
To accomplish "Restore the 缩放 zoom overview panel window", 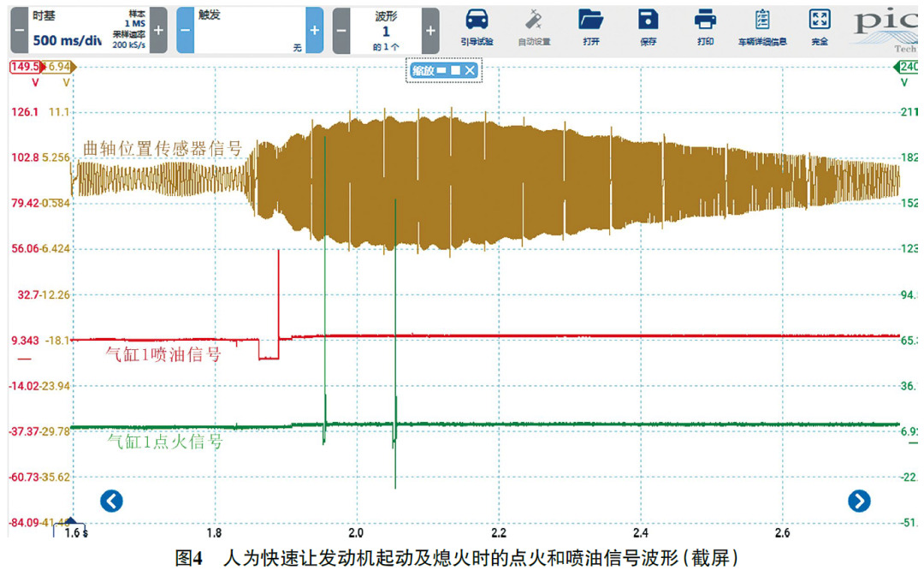I will click(x=455, y=71).
